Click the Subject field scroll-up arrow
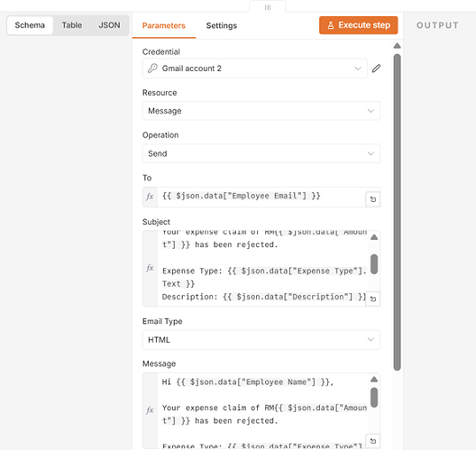 [x=374, y=237]
